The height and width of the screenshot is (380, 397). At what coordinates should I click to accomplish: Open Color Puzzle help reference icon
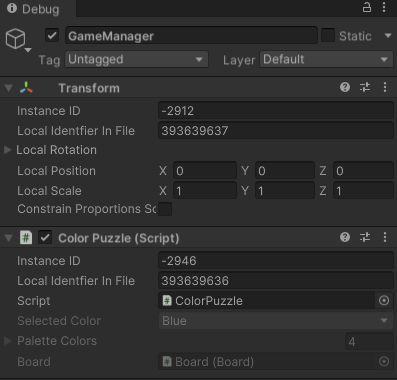345,237
